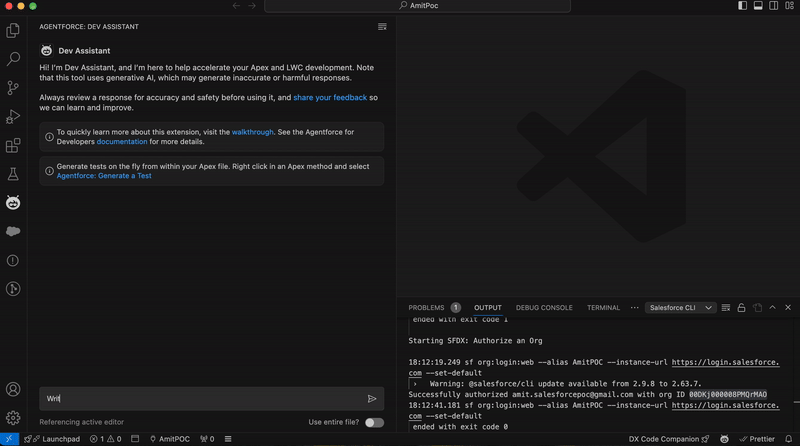The height and width of the screenshot is (446, 800).
Task: Open the circled exclamation activity bar icon
Action: [13, 260]
